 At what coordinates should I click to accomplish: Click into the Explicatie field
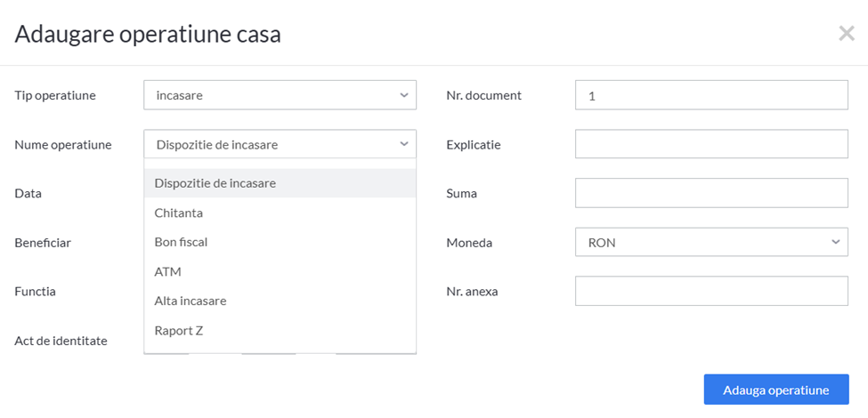coord(711,144)
